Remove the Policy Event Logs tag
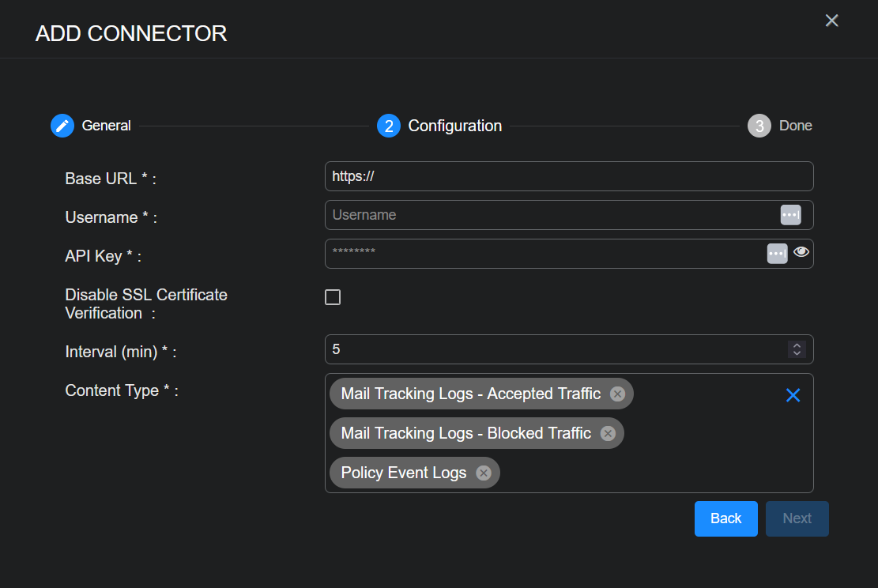Image resolution: width=878 pixels, height=588 pixels. click(x=484, y=473)
